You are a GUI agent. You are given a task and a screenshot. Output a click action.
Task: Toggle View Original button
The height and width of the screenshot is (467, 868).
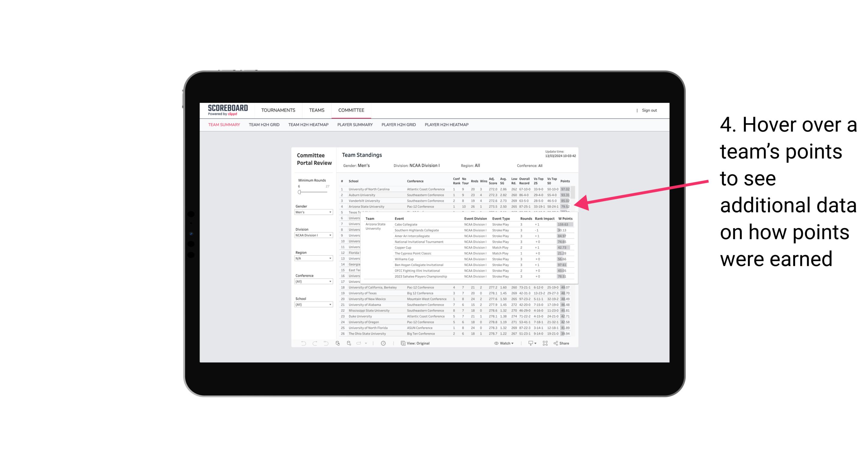pyautogui.click(x=414, y=343)
